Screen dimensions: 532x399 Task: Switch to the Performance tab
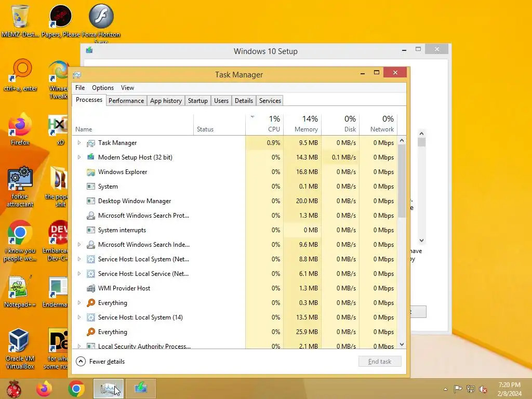pos(126,101)
